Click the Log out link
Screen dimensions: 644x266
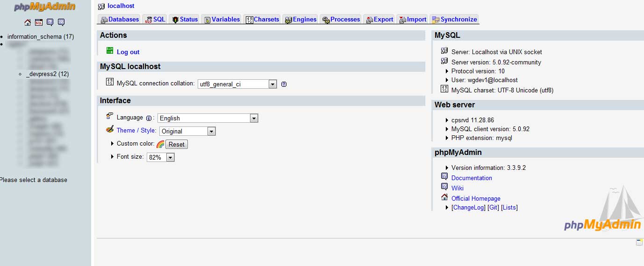[128, 52]
